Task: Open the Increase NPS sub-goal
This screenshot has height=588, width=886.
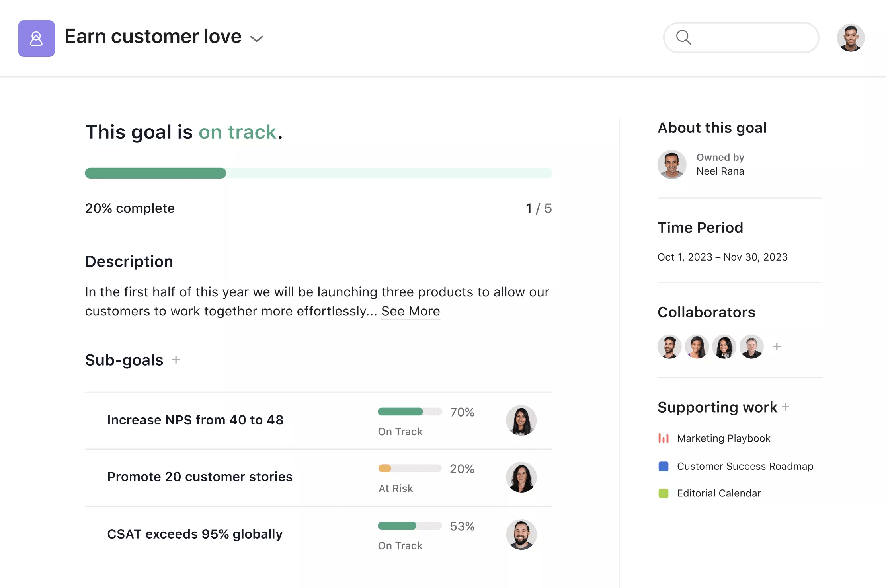Action: click(195, 420)
